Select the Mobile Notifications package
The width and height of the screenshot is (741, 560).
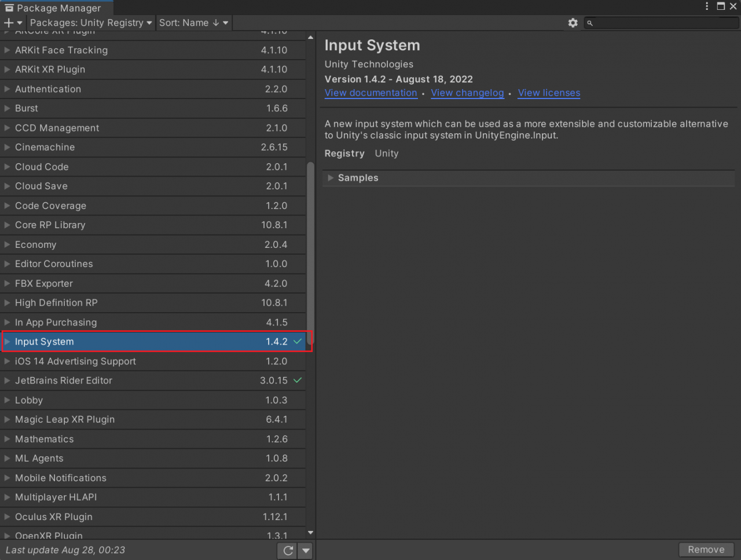(153, 478)
